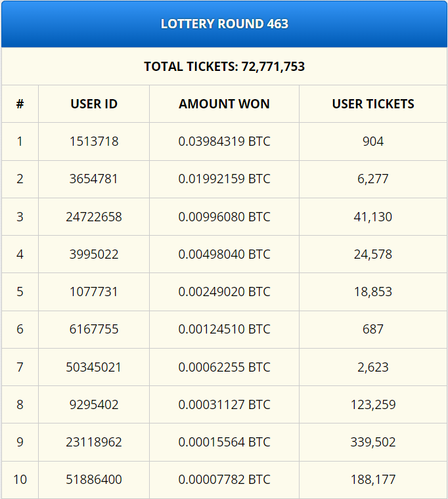Select user ID 24722658
The height and width of the screenshot is (499, 448).
94,217
